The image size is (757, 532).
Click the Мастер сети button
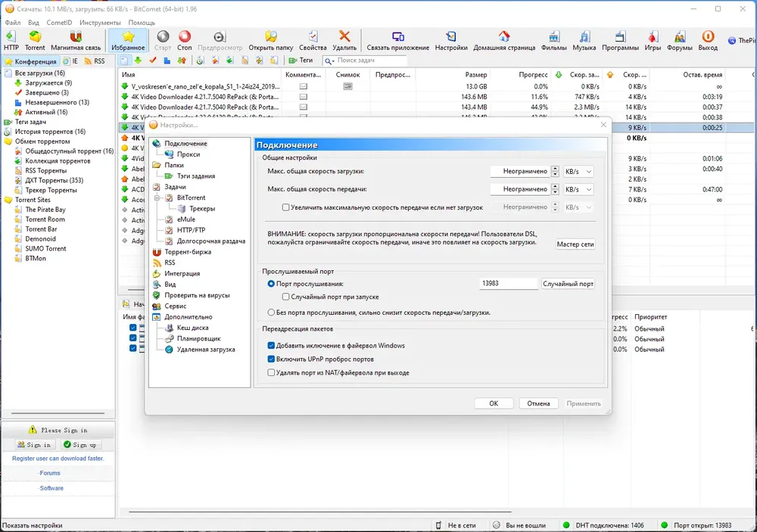pos(575,244)
